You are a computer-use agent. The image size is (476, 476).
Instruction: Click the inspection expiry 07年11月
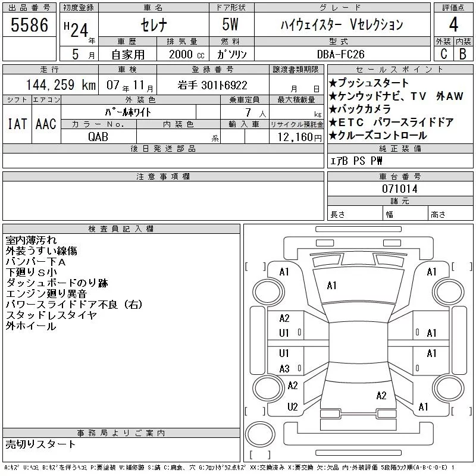pyautogui.click(x=130, y=85)
